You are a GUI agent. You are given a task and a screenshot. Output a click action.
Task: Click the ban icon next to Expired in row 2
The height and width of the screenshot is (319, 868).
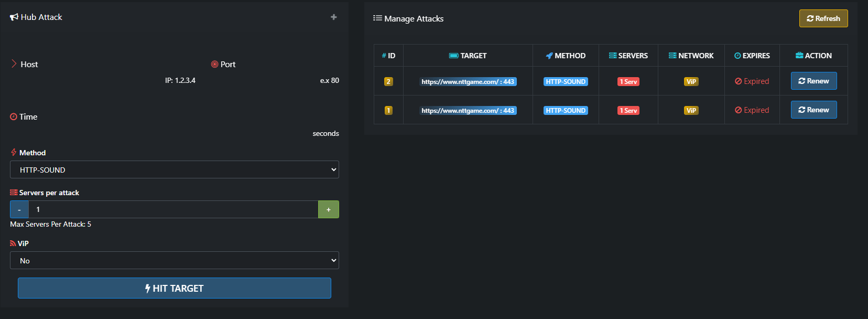tap(738, 81)
